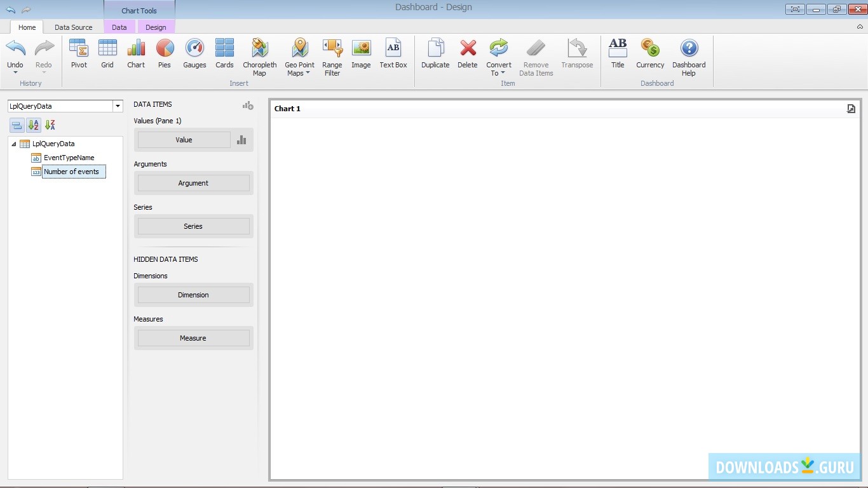
Task: Open the LplQueryData data source dropdown
Action: [x=118, y=106]
